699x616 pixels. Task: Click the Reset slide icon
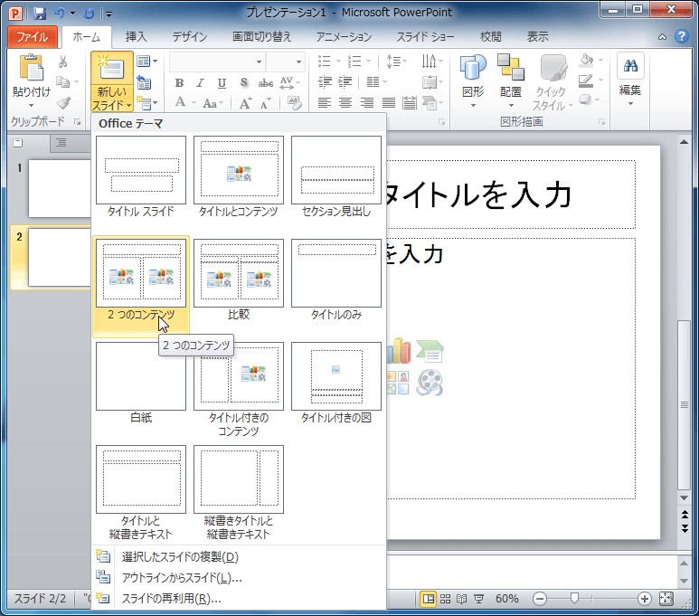point(144,82)
